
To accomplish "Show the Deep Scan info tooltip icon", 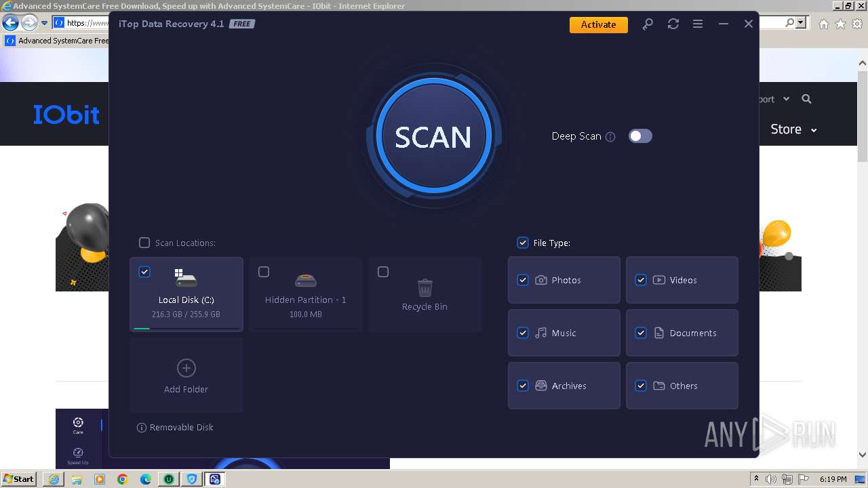I will [610, 137].
